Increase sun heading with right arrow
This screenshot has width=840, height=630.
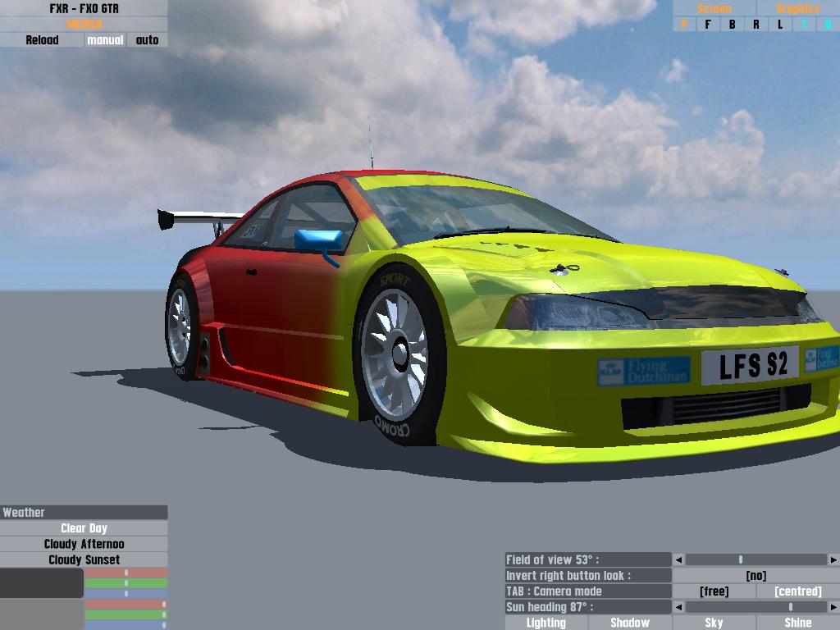click(x=833, y=607)
